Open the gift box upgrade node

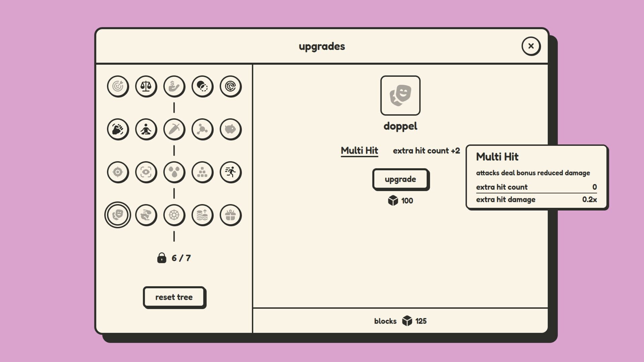pyautogui.click(x=230, y=216)
